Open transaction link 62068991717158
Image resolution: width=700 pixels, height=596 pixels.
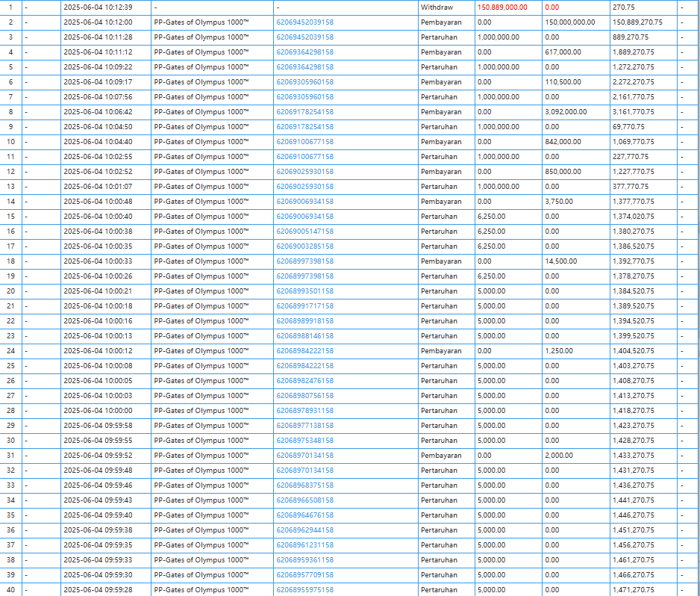click(x=305, y=306)
